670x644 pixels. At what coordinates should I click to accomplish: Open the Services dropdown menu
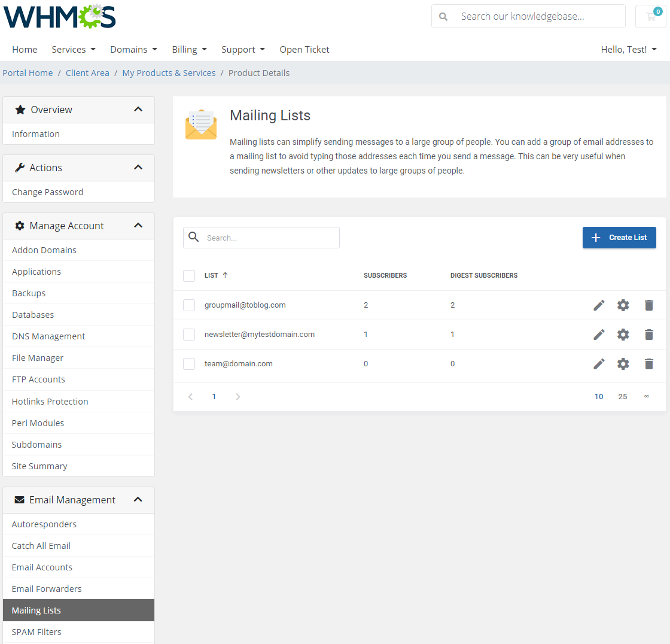[74, 50]
